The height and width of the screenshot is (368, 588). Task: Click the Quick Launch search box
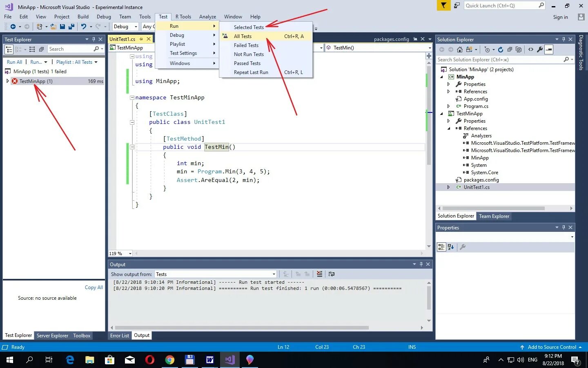[505, 5]
